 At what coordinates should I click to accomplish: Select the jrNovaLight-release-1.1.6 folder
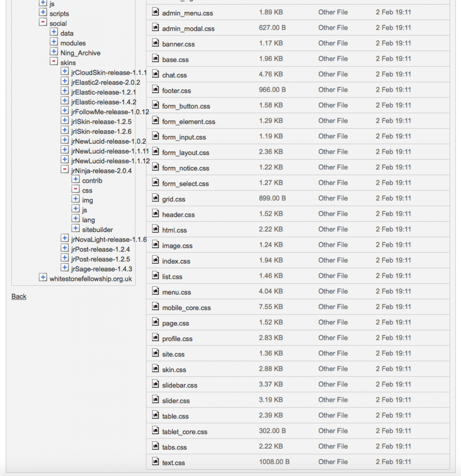coord(109,240)
